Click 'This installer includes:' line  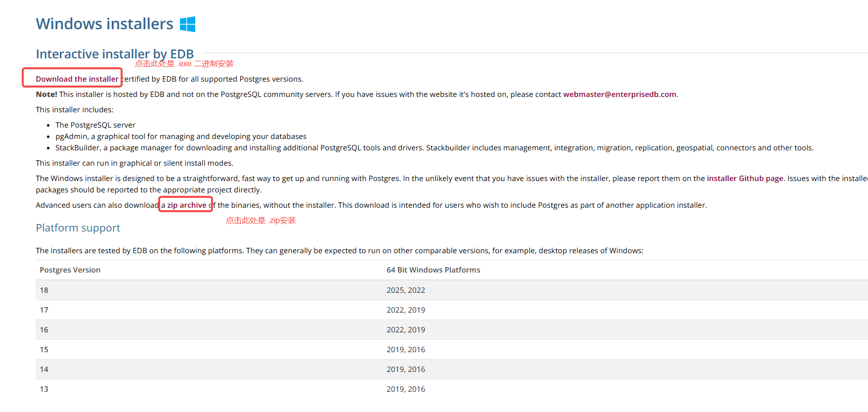(x=75, y=110)
